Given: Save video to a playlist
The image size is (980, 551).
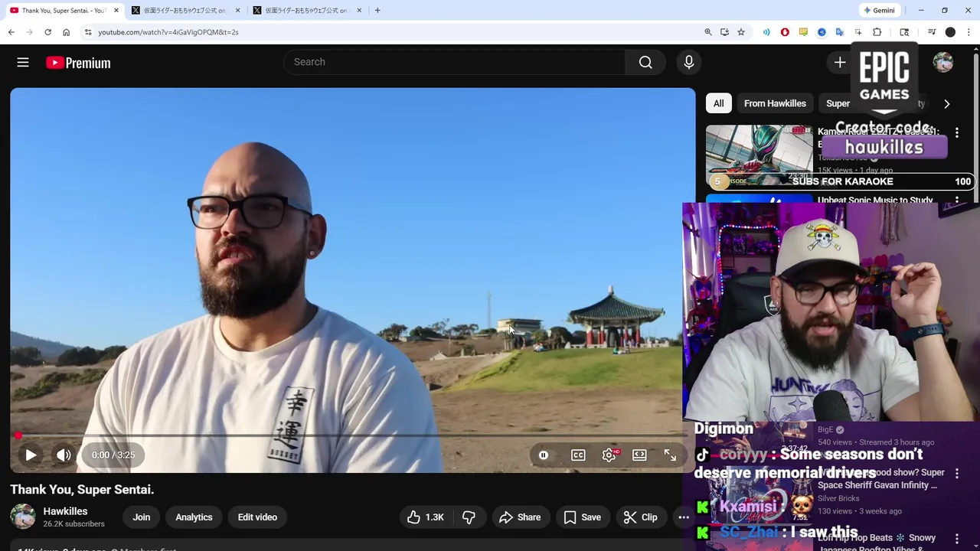Looking at the screenshot, I should (583, 517).
